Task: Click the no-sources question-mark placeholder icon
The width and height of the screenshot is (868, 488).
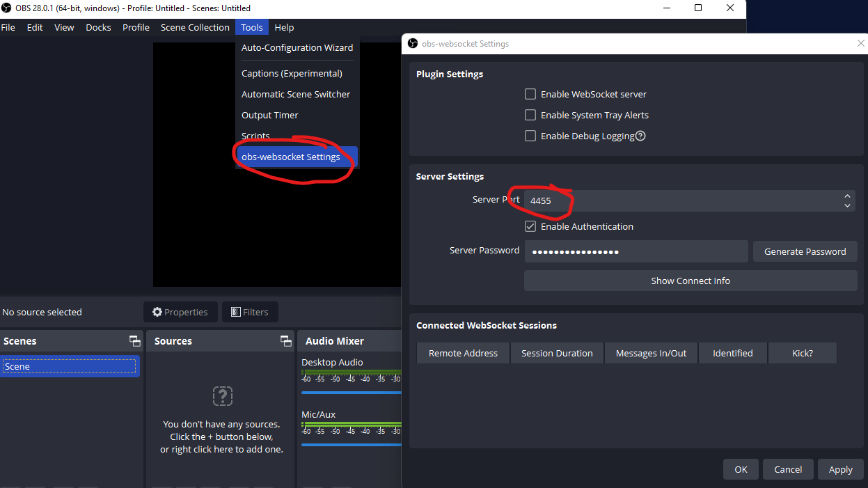Action: (x=222, y=397)
